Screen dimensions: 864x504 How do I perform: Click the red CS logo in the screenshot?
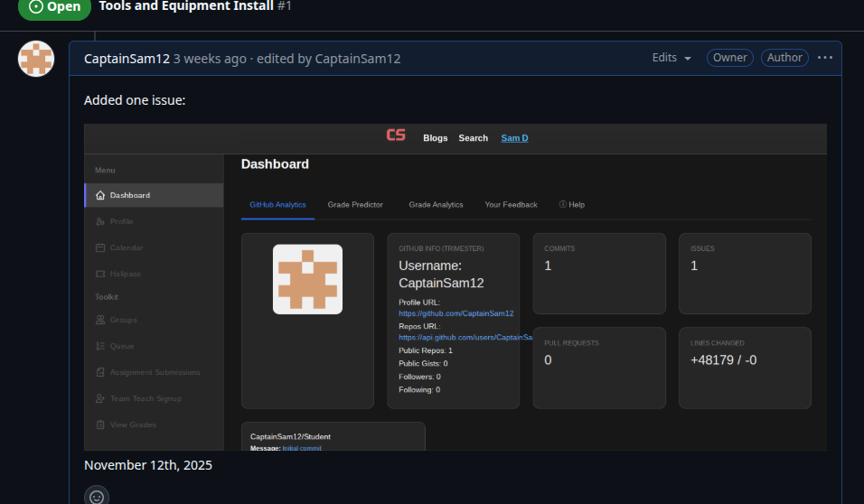tap(396, 135)
